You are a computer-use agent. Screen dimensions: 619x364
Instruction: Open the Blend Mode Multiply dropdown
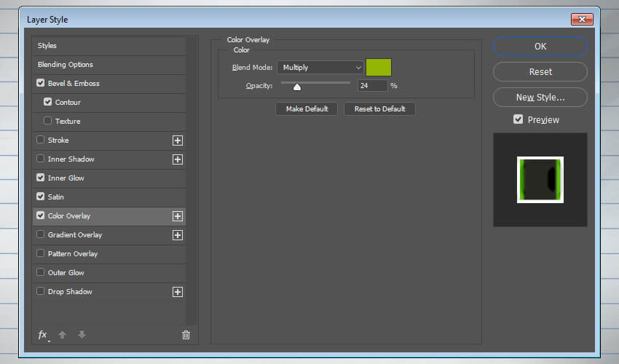(320, 68)
